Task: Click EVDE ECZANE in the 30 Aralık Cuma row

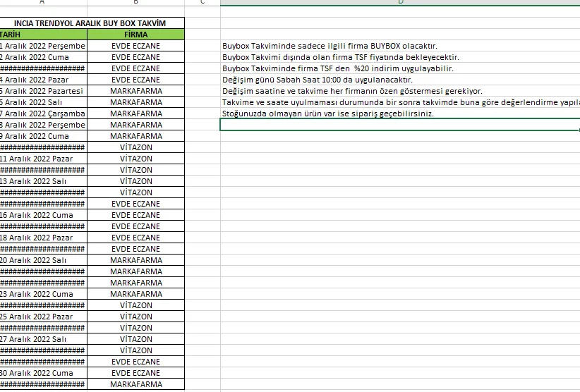Action: click(x=135, y=373)
